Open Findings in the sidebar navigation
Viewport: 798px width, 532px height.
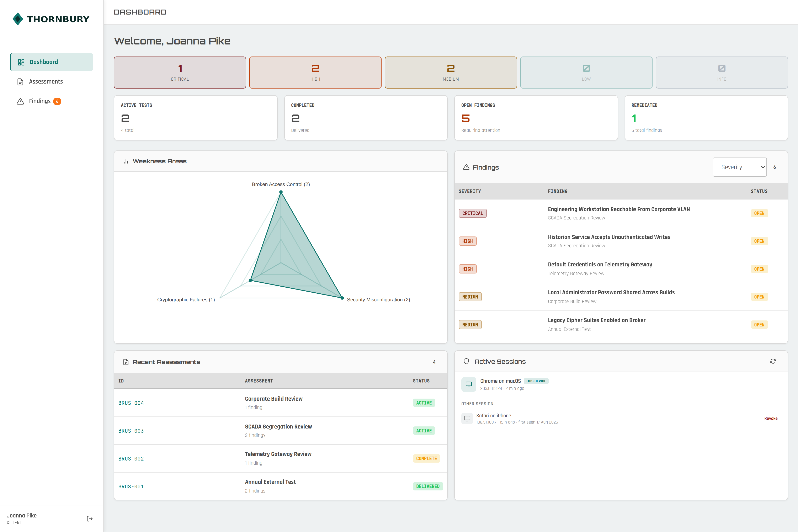click(x=52, y=101)
